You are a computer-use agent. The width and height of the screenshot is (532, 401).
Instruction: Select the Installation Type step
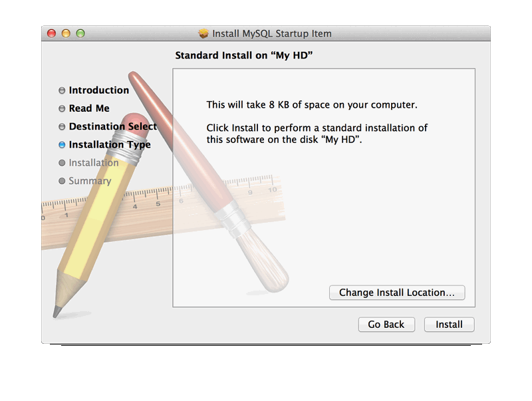(110, 145)
